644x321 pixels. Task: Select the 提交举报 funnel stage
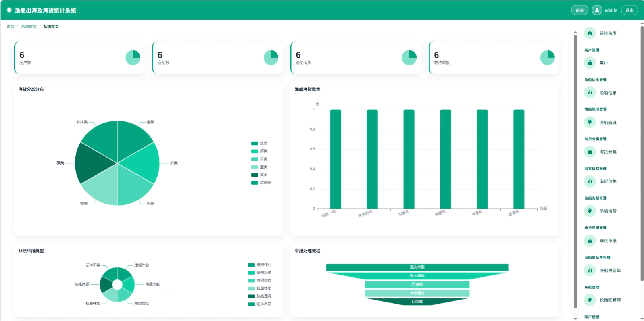click(417, 267)
